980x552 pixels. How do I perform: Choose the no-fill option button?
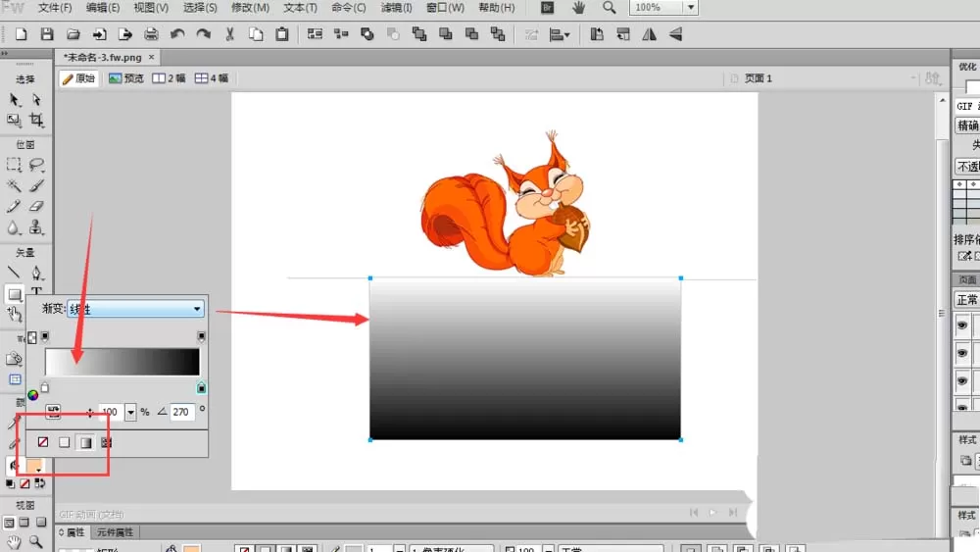(x=42, y=442)
